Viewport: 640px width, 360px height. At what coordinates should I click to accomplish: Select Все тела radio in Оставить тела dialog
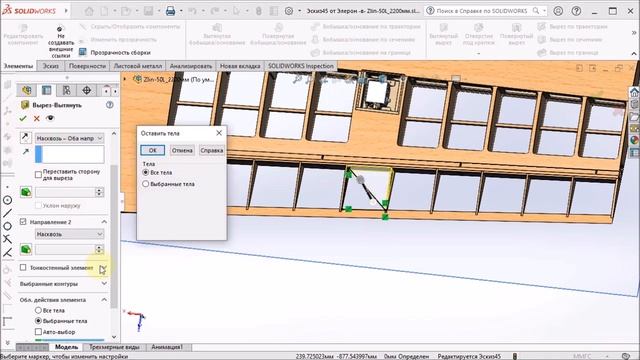point(145,172)
